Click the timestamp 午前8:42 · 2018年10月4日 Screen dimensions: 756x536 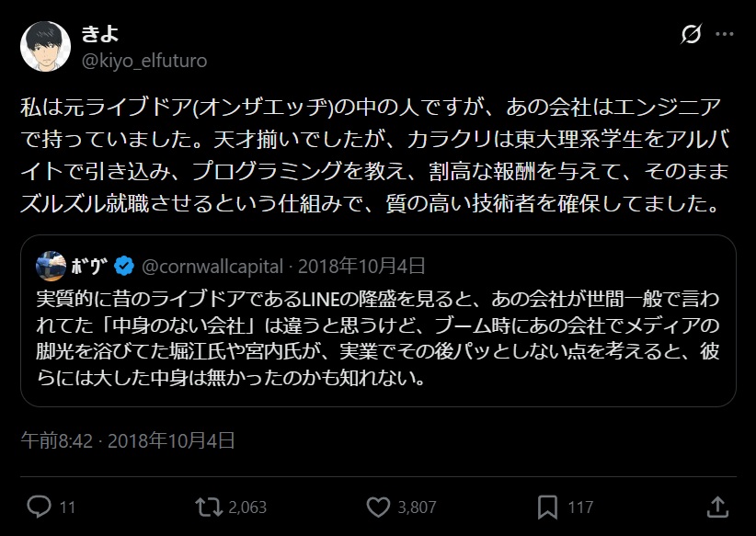click(x=128, y=440)
